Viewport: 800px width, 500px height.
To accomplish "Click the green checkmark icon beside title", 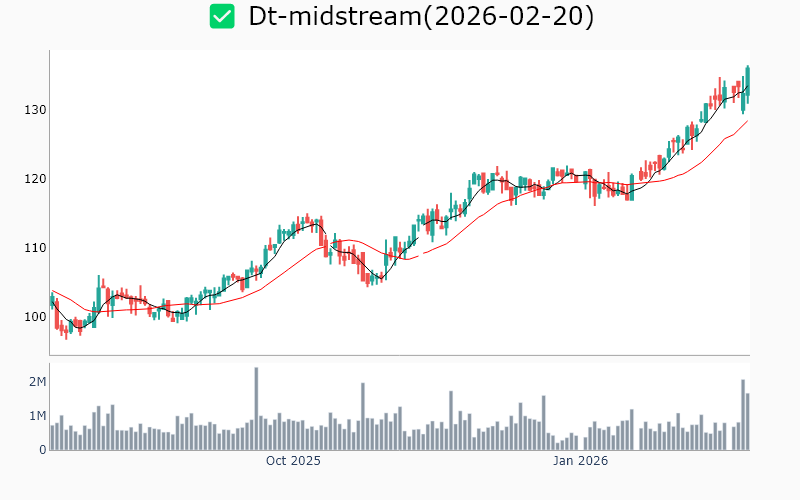I will point(222,17).
